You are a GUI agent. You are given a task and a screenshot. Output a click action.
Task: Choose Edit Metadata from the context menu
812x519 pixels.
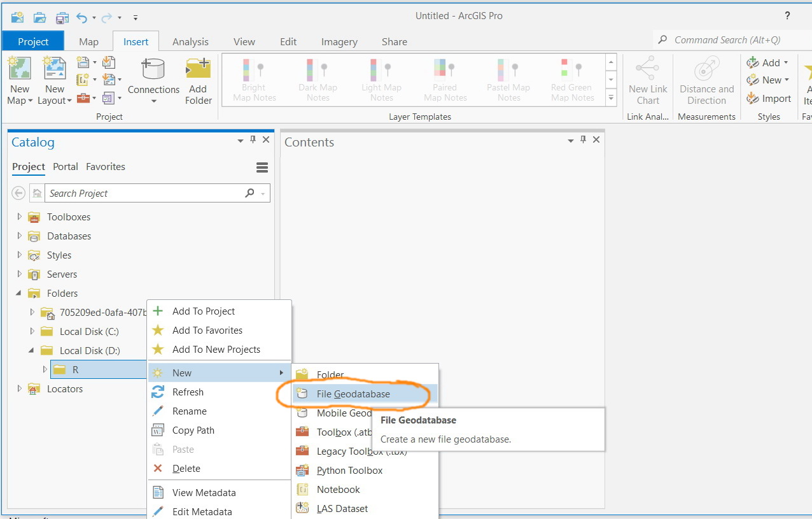pyautogui.click(x=219, y=511)
